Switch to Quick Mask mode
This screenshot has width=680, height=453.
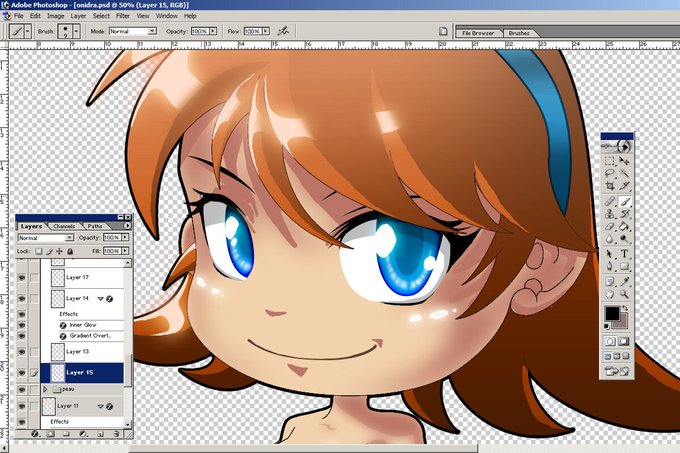tap(624, 342)
